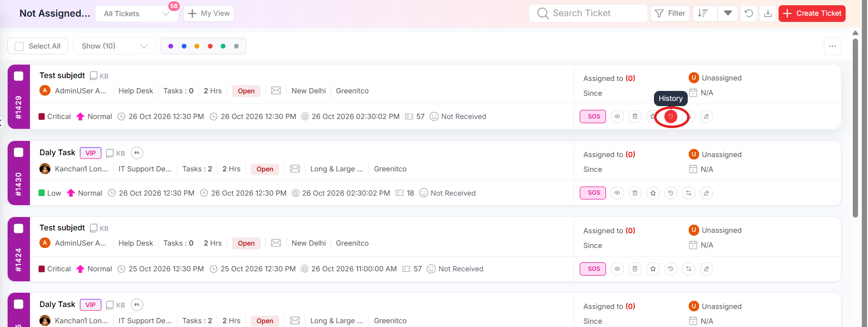868x327 pixels.
Task: Download the ticket list
Action: point(768,13)
